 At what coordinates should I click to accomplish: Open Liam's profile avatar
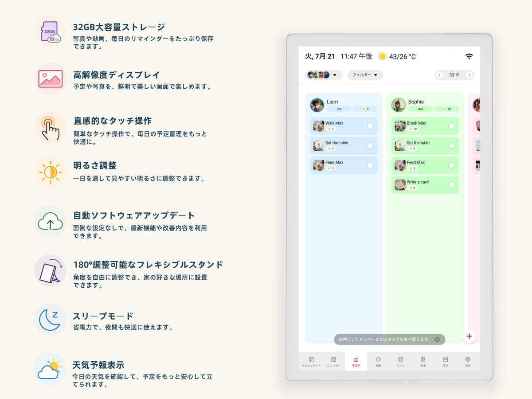coord(317,105)
